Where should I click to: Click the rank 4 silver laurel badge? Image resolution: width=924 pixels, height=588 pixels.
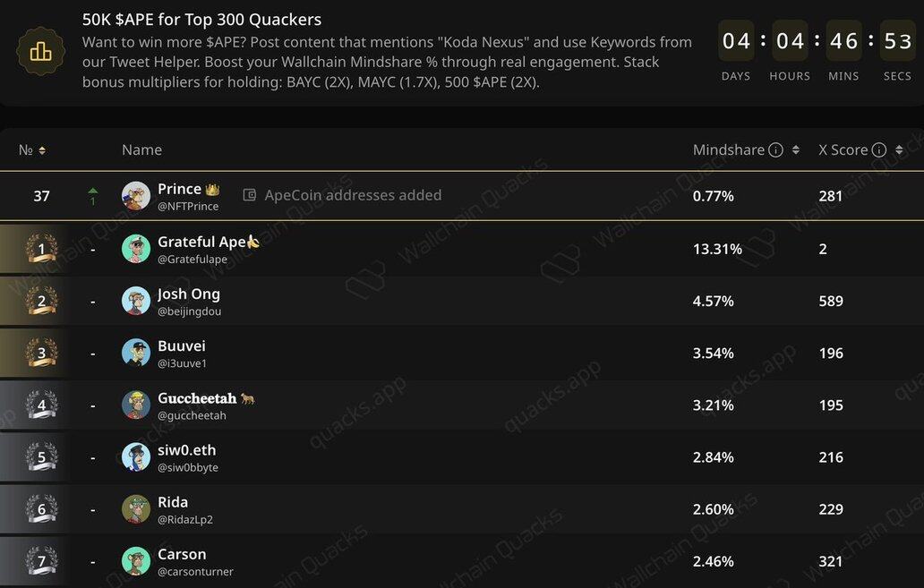(41, 405)
